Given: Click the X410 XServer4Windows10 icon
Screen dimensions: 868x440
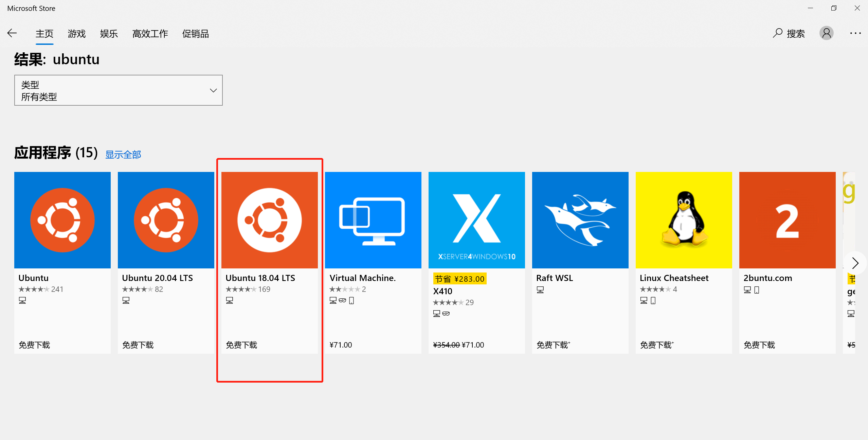Looking at the screenshot, I should click(x=476, y=220).
